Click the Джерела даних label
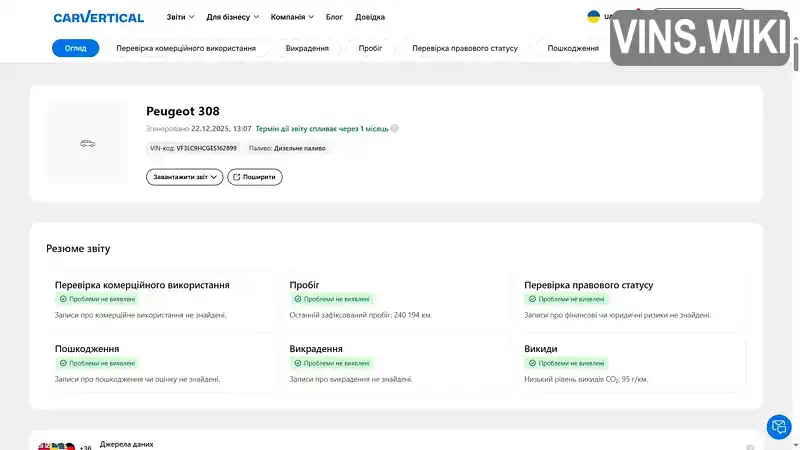The height and width of the screenshot is (450, 800). tap(127, 444)
